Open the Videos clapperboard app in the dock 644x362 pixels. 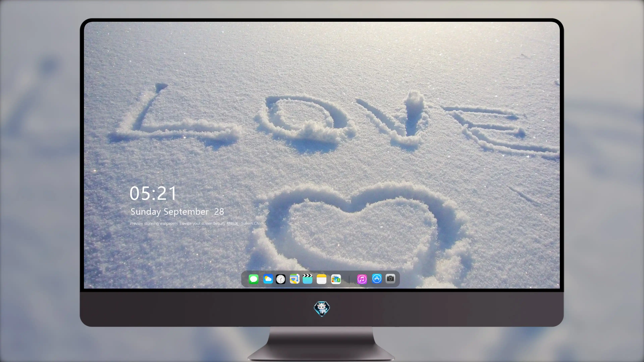(308, 279)
